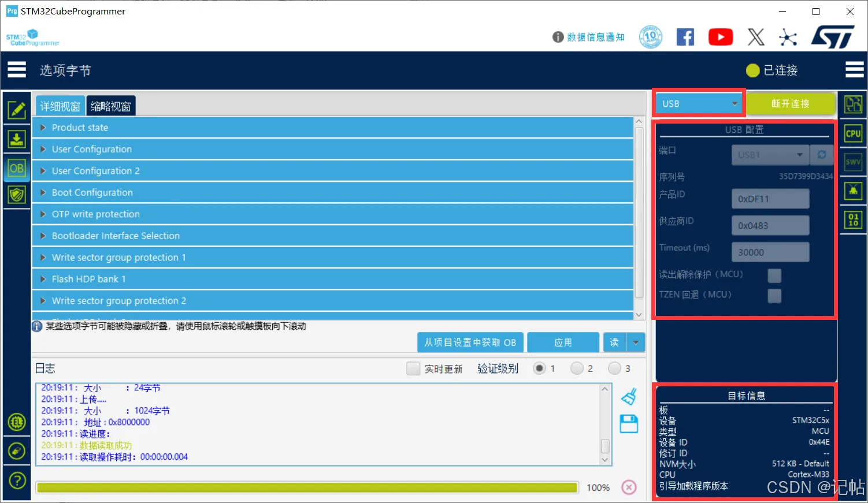Open Memory & File editing (pencil icon)
Viewport: 868px width, 503px height.
coord(17,110)
